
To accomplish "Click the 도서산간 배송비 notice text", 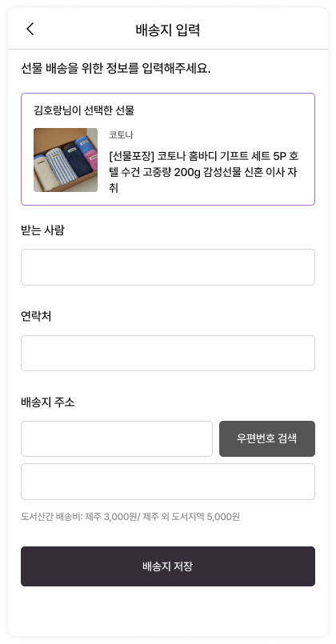I will click(x=130, y=517).
